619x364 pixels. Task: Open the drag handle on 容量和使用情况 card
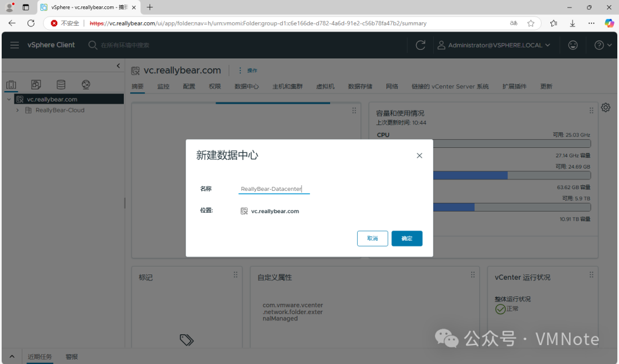(x=591, y=111)
